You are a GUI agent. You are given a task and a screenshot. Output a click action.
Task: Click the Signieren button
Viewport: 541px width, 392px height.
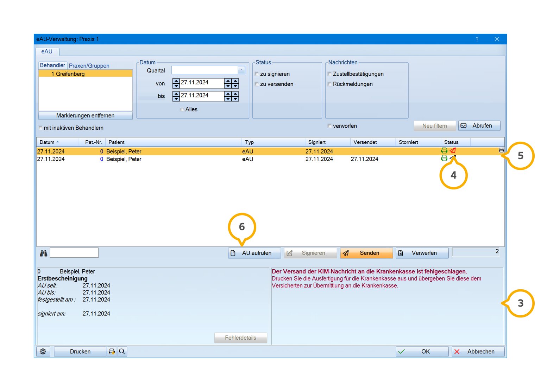click(310, 253)
